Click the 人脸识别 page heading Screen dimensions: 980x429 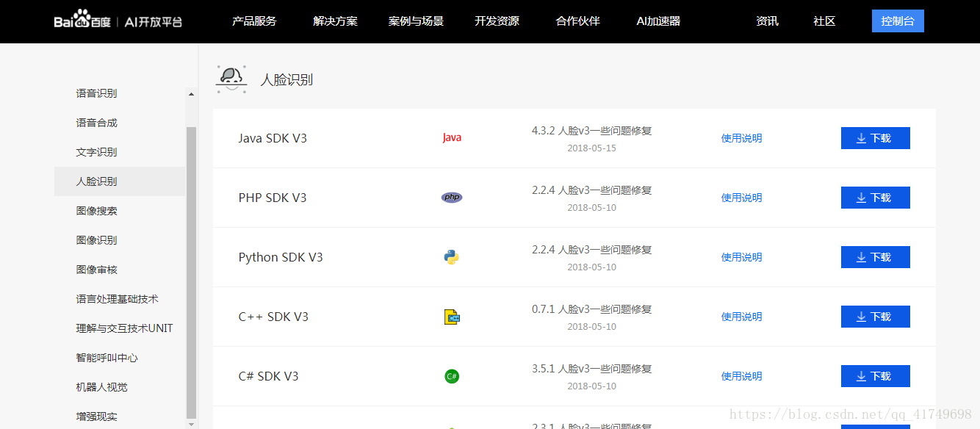287,79
